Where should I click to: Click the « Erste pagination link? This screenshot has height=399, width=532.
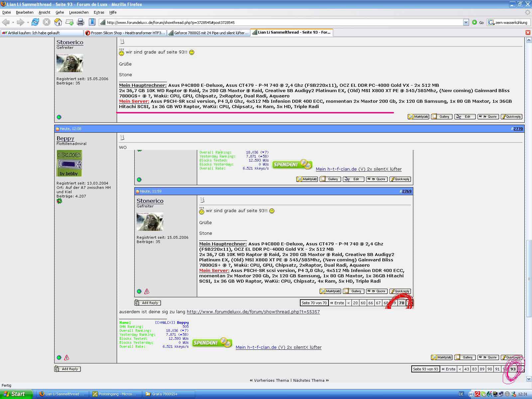click(449, 369)
